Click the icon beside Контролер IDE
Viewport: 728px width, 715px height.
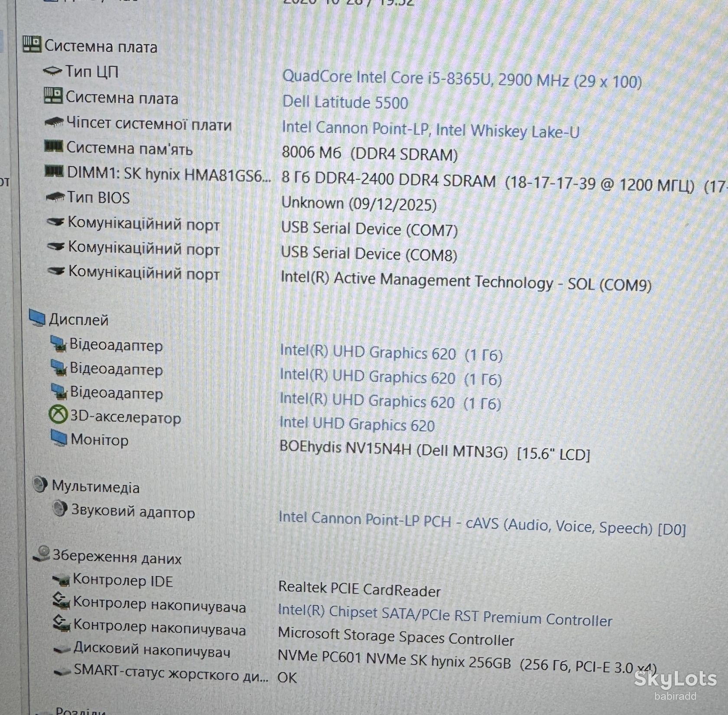pos(61,580)
